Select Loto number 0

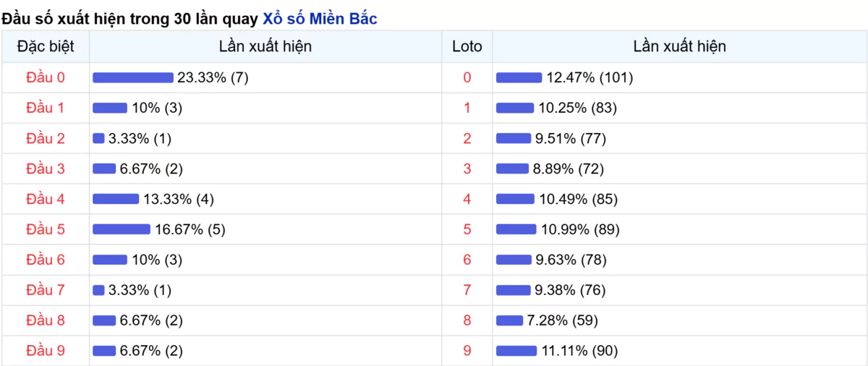(467, 77)
